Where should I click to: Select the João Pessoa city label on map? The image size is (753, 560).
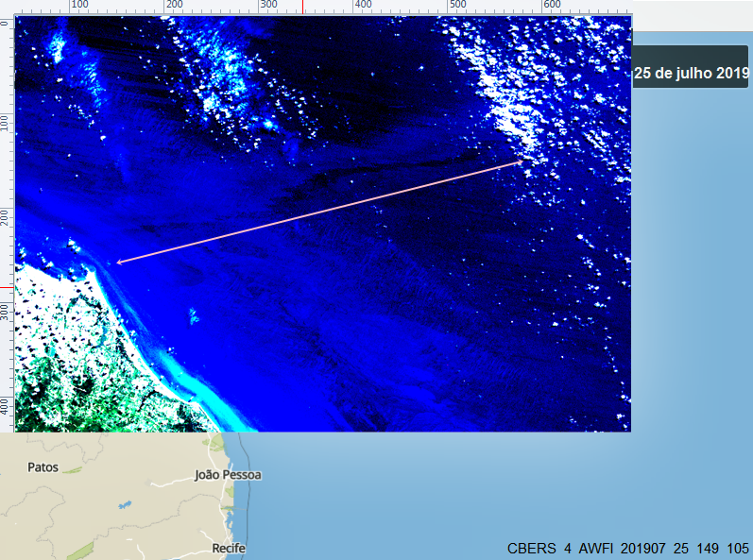pos(228,475)
